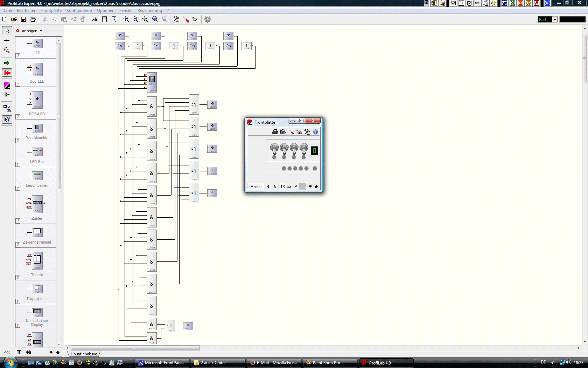
Task: Select the magnifier tool in left sidebar
Action: click(7, 50)
